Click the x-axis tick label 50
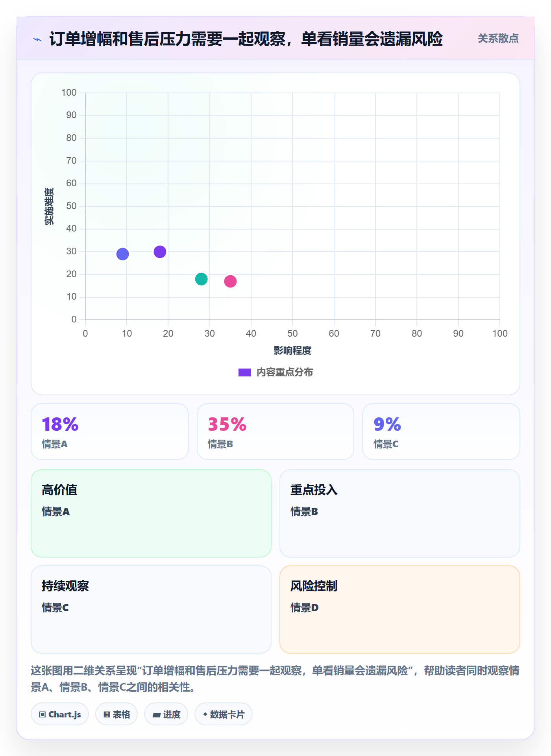 click(292, 334)
